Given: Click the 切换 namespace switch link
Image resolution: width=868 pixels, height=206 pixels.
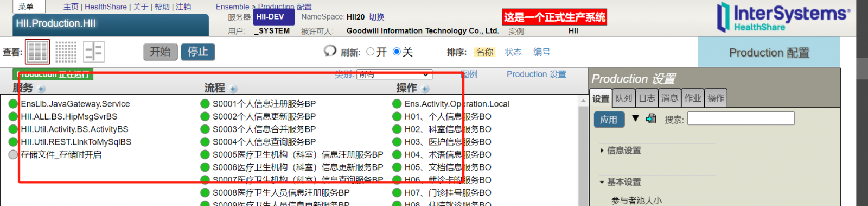Looking at the screenshot, I should [x=376, y=17].
